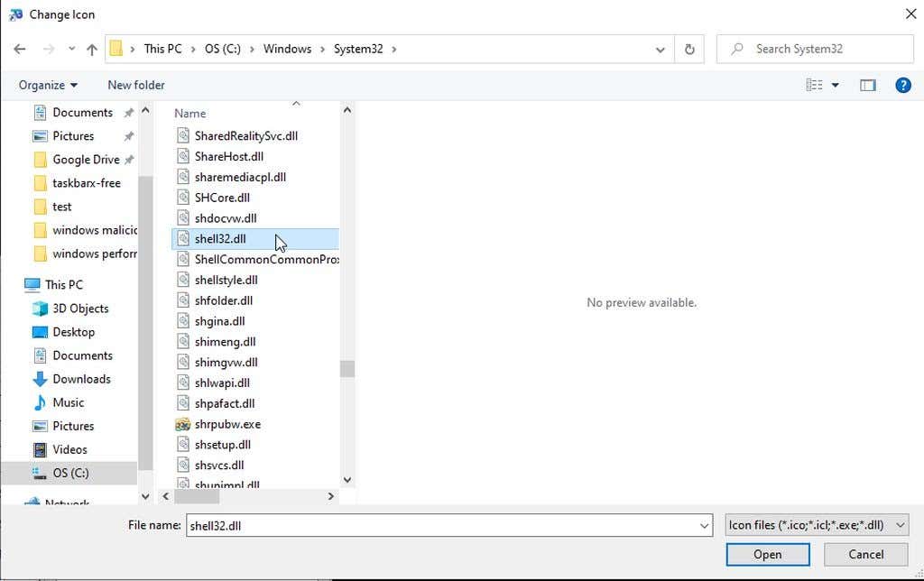The width and height of the screenshot is (924, 581).
Task: Click the Search System32 field
Action: 815,49
